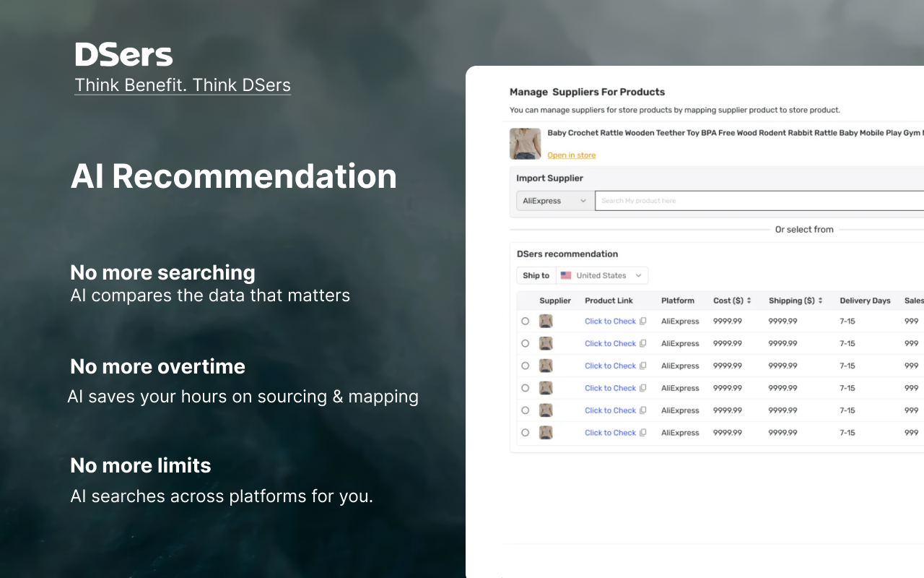The width and height of the screenshot is (924, 578).
Task: Sort suppliers by the Shipping ($) sort arrows
Action: [x=821, y=301]
